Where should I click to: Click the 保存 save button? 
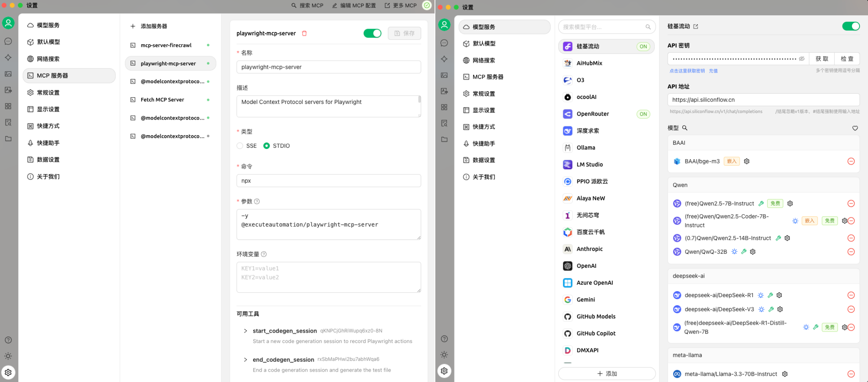(404, 33)
